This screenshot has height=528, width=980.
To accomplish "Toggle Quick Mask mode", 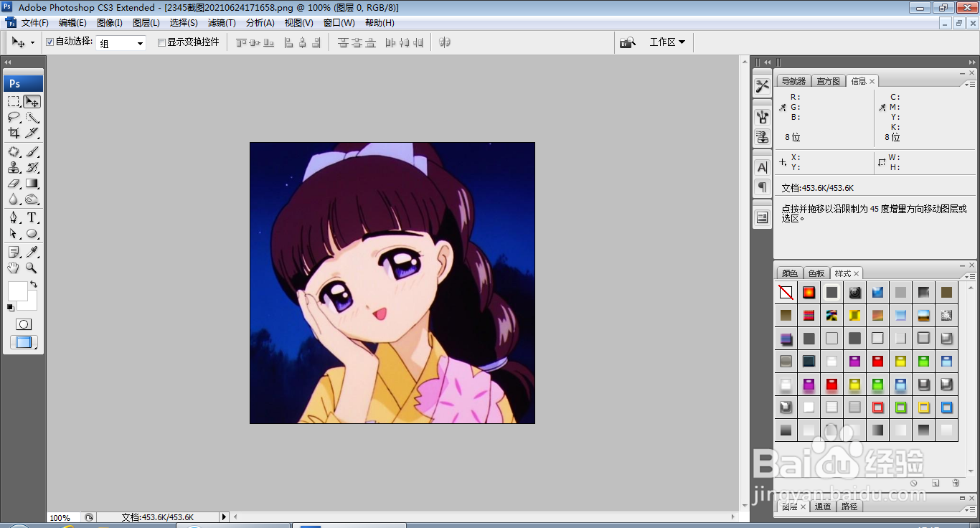I will click(24, 324).
